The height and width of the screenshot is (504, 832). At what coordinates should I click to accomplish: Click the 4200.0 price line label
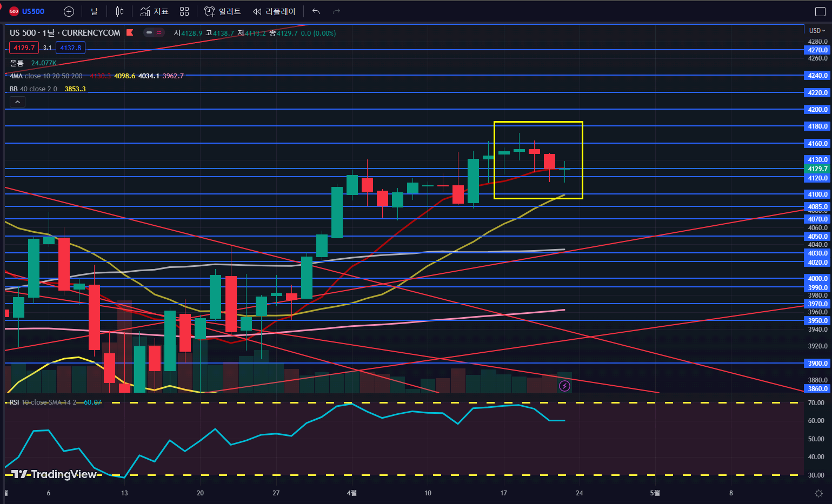(x=817, y=110)
